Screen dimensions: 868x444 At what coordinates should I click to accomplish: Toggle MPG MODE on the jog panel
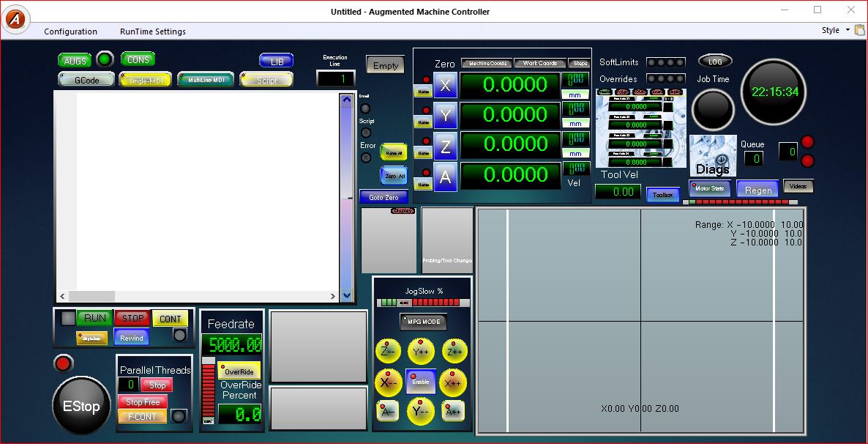(x=423, y=322)
